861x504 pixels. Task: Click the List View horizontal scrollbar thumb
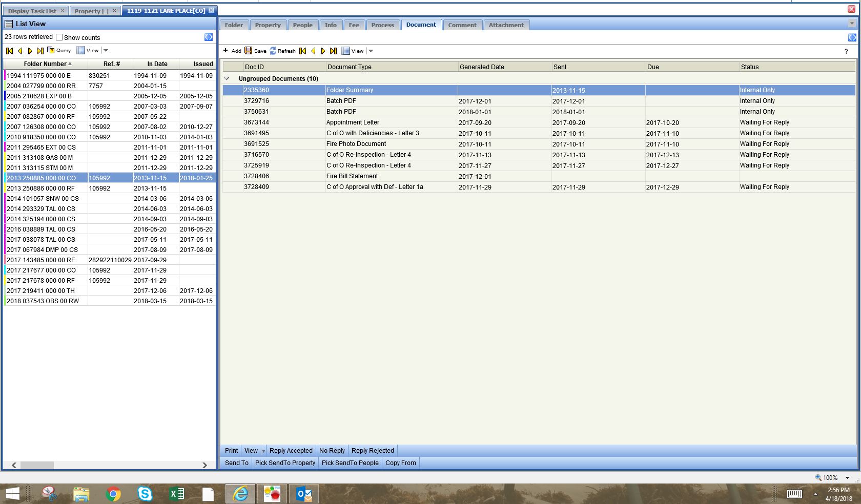(x=37, y=465)
